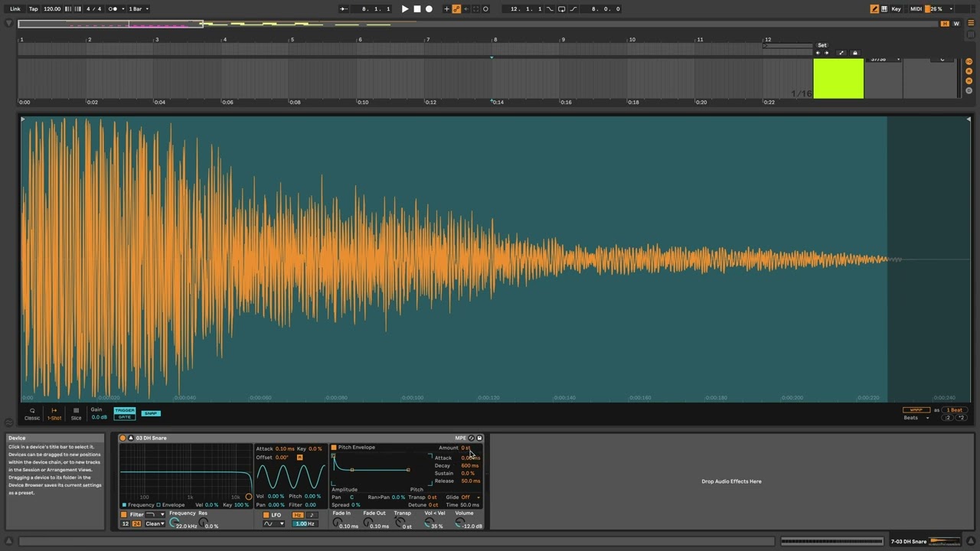Jump to next locator arrow

point(826,53)
